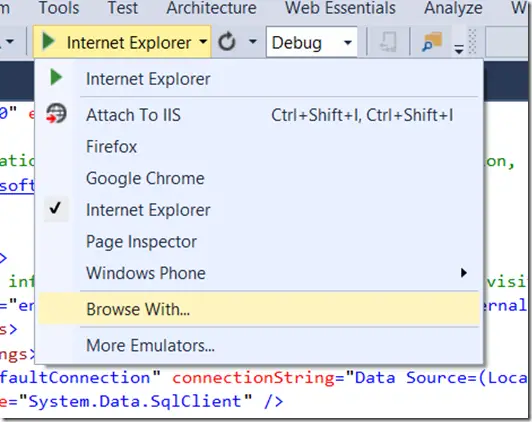Open the Web Essentials menu
The width and height of the screenshot is (532, 422).
tap(340, 8)
